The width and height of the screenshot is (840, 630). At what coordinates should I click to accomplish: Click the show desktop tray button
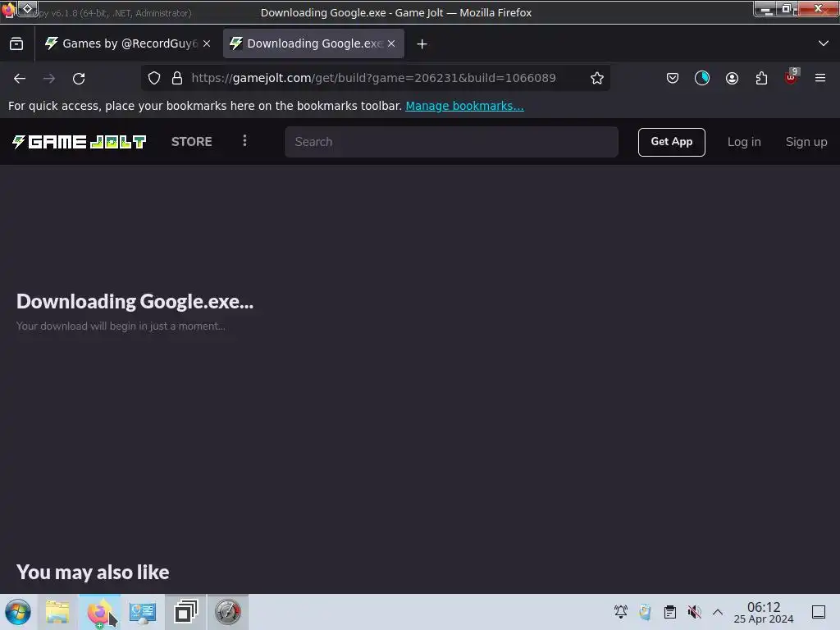tap(819, 612)
